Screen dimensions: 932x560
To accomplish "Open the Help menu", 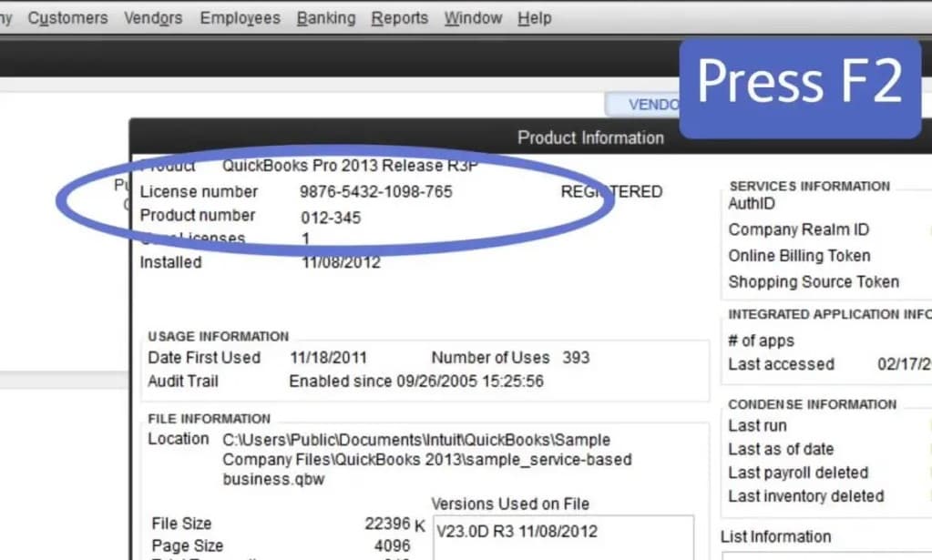I will point(535,18).
